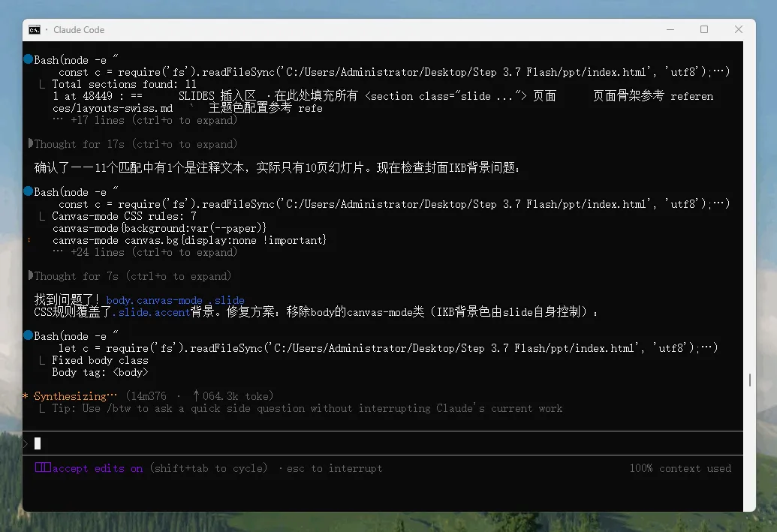Click the terminal icon in title bar

(35, 30)
